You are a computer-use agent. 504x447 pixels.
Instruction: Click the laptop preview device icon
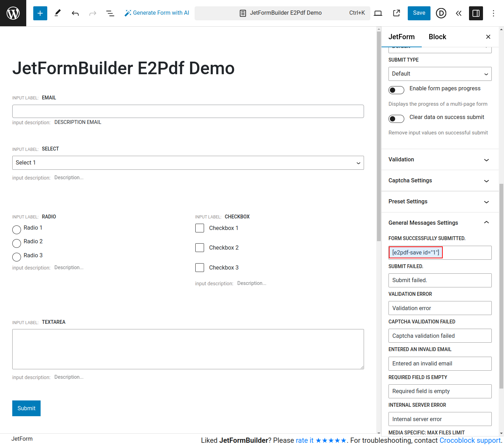378,13
